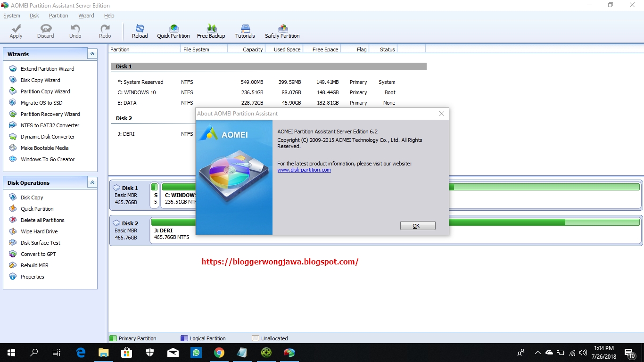Open WhatsApp from the taskbar
Image resolution: width=644 pixels, height=362 pixels.
(196, 352)
